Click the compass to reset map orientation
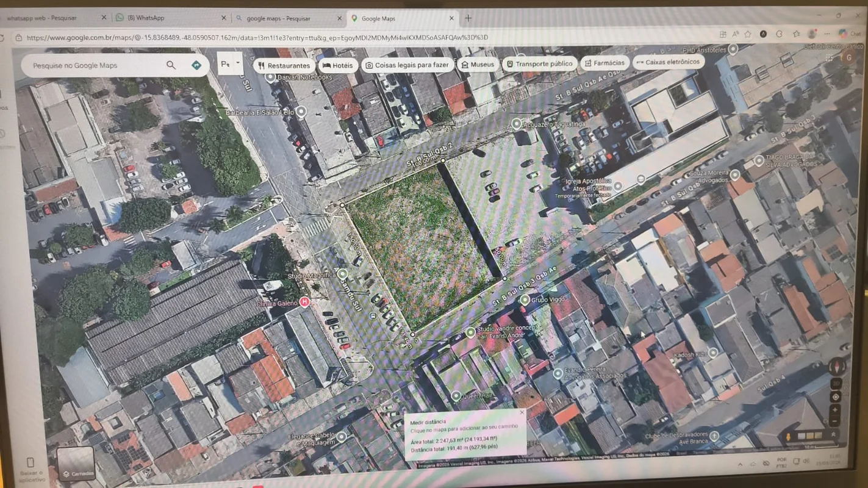The width and height of the screenshot is (868, 488). pyautogui.click(x=837, y=367)
